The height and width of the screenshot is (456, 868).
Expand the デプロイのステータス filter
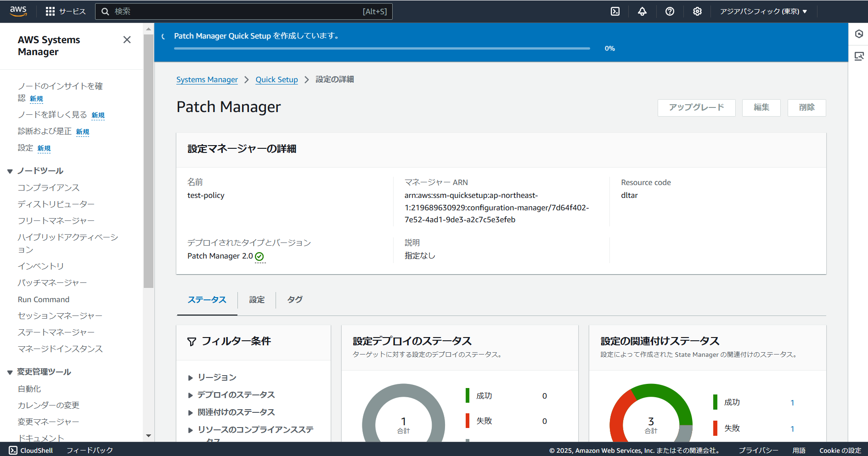[236, 394]
